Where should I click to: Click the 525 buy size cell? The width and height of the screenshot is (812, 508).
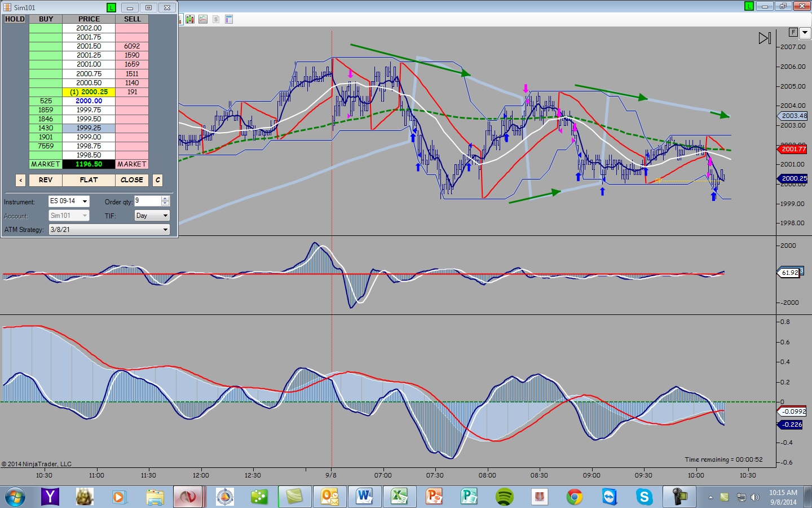click(46, 101)
